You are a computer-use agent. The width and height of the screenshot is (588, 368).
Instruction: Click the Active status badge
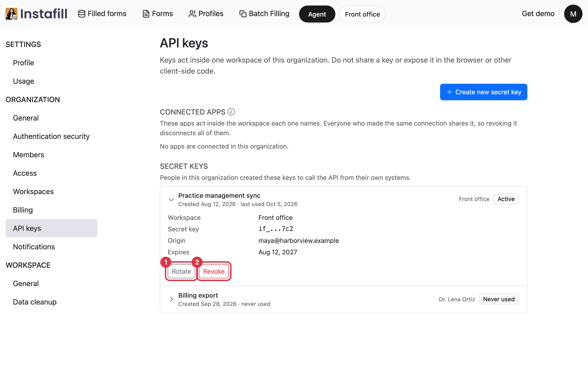[x=506, y=199]
